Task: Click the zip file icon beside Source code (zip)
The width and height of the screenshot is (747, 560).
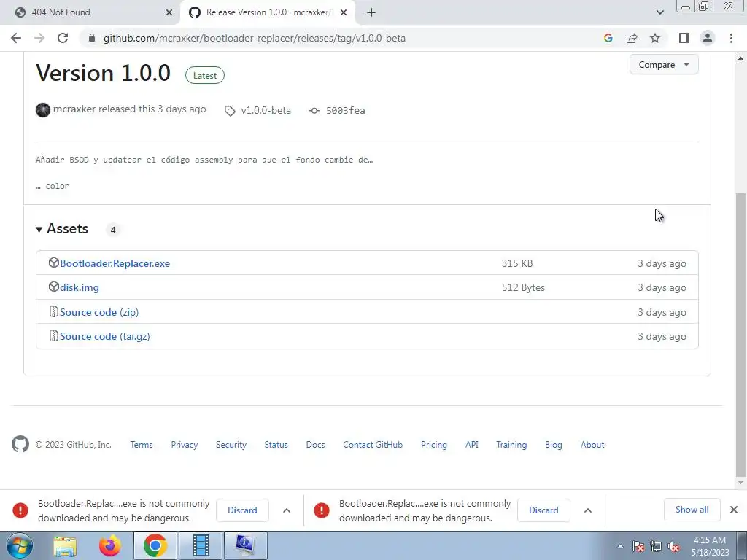Action: pyautogui.click(x=53, y=311)
